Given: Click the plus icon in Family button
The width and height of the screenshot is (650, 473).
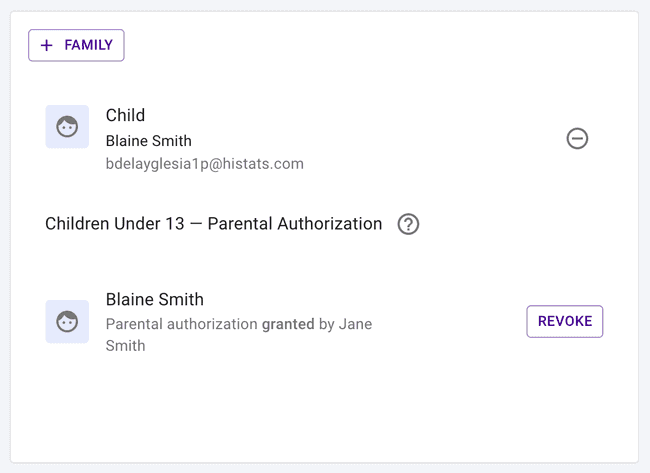Looking at the screenshot, I should point(47,45).
